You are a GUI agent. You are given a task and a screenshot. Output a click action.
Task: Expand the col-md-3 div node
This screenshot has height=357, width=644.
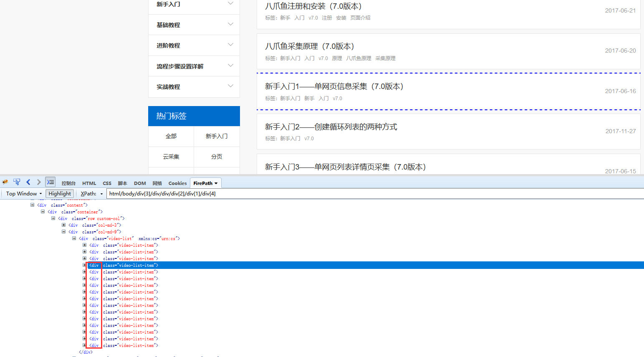click(x=63, y=225)
